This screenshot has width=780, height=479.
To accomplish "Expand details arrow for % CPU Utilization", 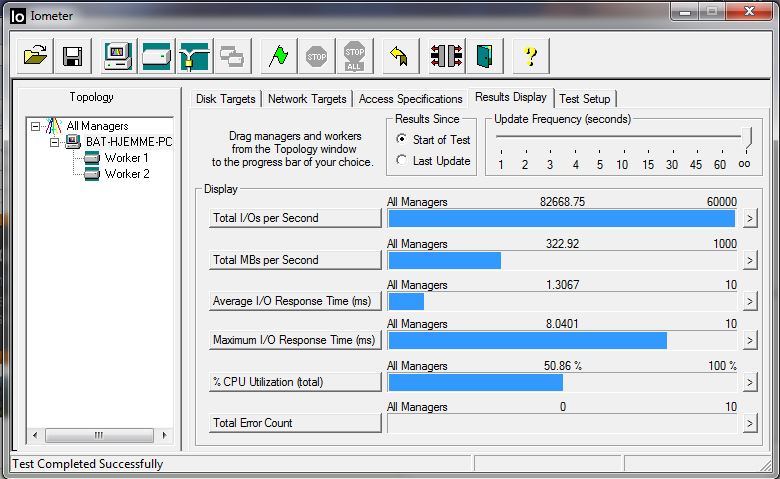I will point(750,383).
